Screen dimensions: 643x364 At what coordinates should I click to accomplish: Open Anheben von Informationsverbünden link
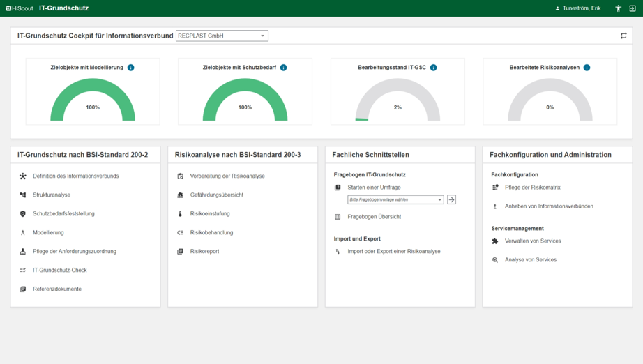click(549, 206)
